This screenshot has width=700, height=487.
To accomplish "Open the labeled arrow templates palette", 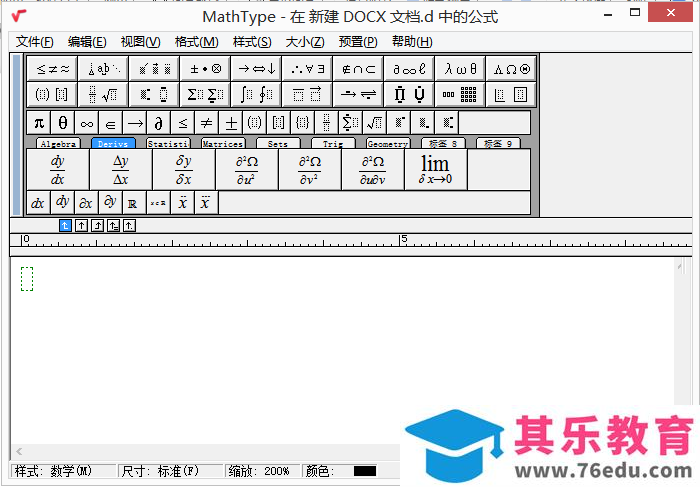I will [x=358, y=94].
